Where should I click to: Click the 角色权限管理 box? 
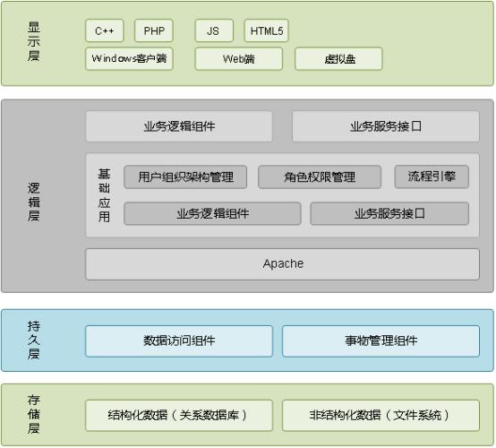[x=320, y=177]
